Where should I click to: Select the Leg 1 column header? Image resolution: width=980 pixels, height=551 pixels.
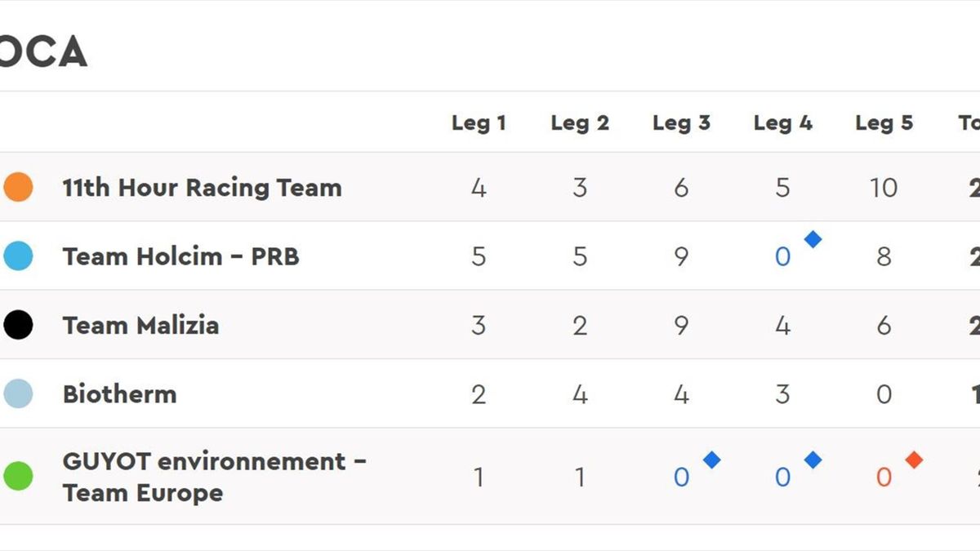tap(479, 123)
